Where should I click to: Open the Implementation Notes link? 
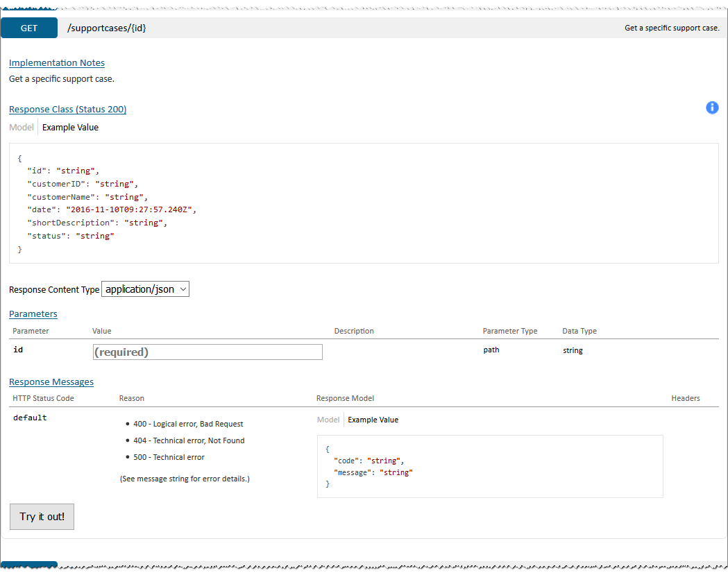coord(56,62)
